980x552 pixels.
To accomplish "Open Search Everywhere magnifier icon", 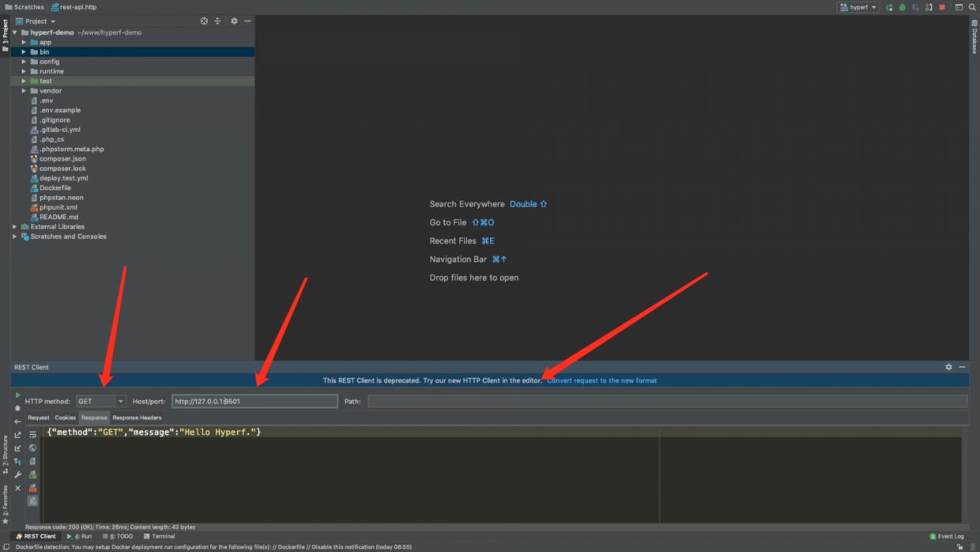I will [973, 7].
